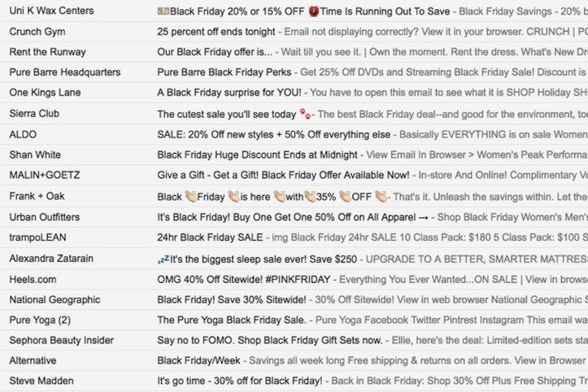
Task: Open National Geographic Save 30% email
Action: 294,300
